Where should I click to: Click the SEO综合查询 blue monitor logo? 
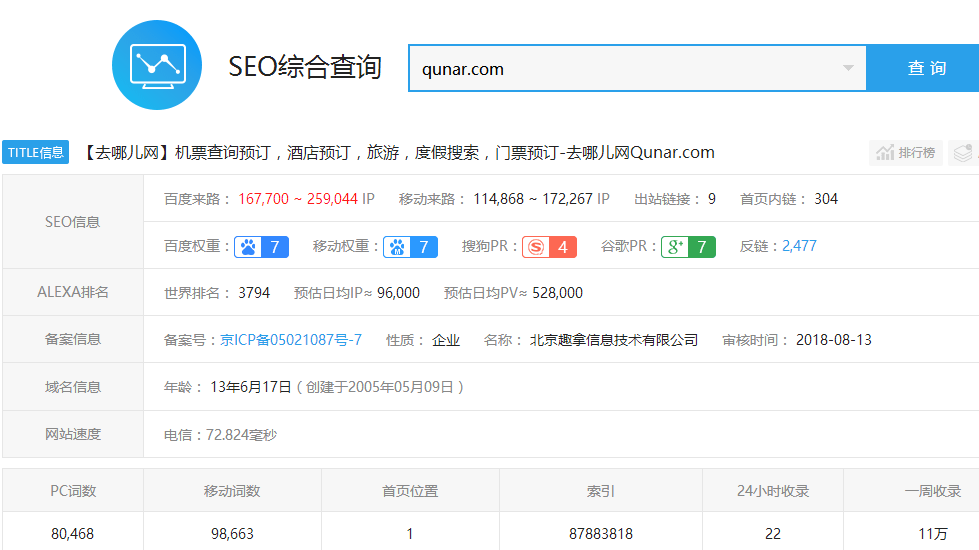coord(157,65)
